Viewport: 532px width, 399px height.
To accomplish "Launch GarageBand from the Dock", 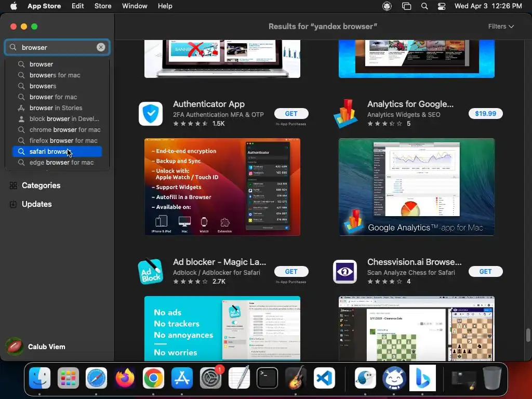I will tap(296, 378).
